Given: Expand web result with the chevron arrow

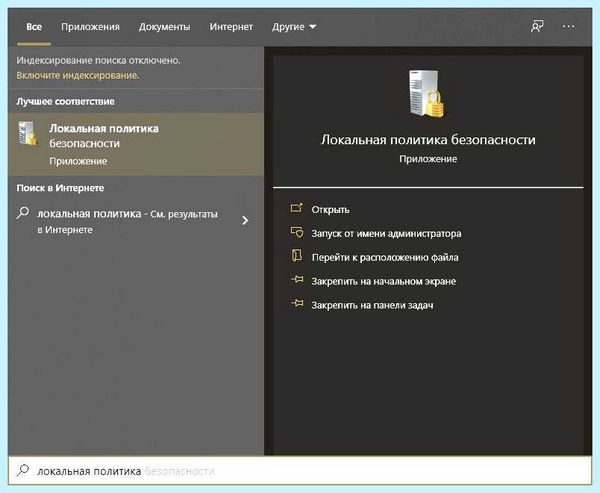Looking at the screenshot, I should tap(245, 220).
